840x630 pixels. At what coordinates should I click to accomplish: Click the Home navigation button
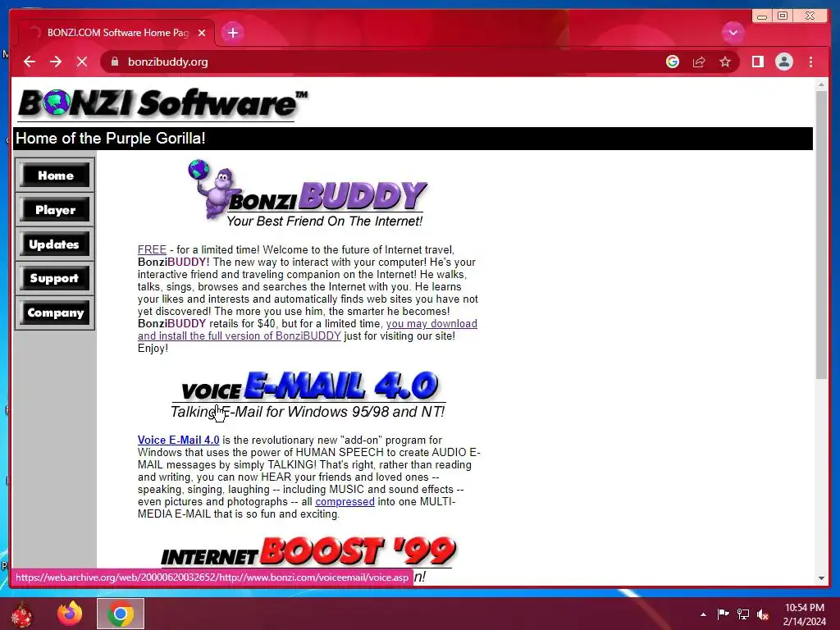[55, 176]
